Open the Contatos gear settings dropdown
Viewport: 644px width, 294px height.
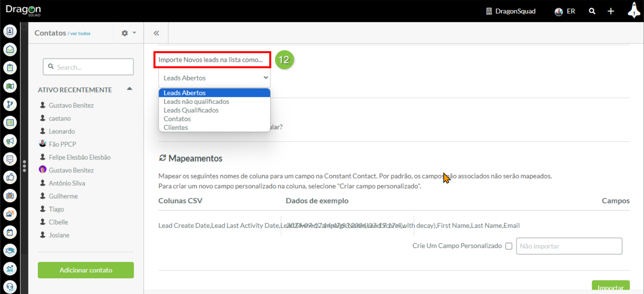[128, 33]
